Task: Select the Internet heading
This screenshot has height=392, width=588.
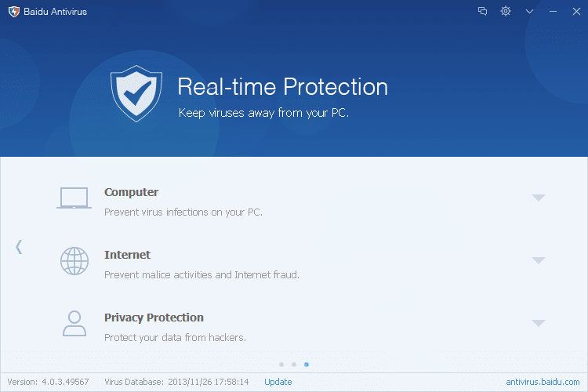Action: click(127, 255)
